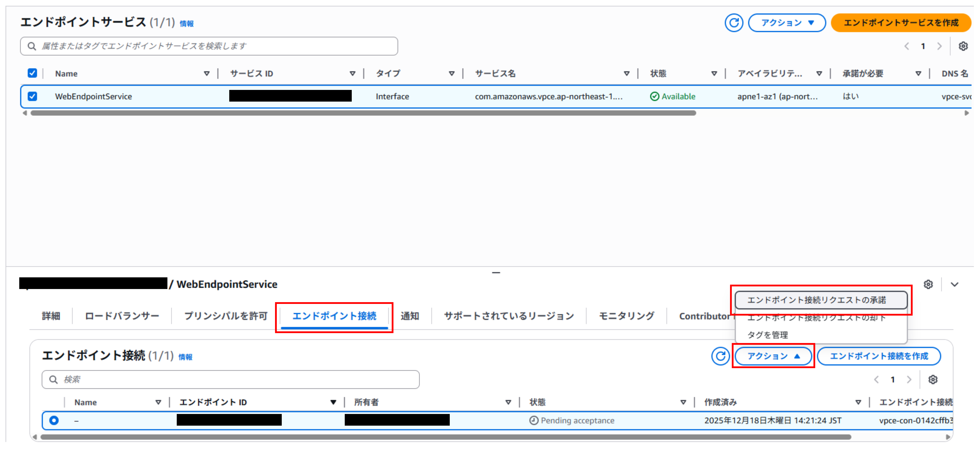Select the Pending acceptance connection radio button
980x449 pixels.
pos(54,420)
